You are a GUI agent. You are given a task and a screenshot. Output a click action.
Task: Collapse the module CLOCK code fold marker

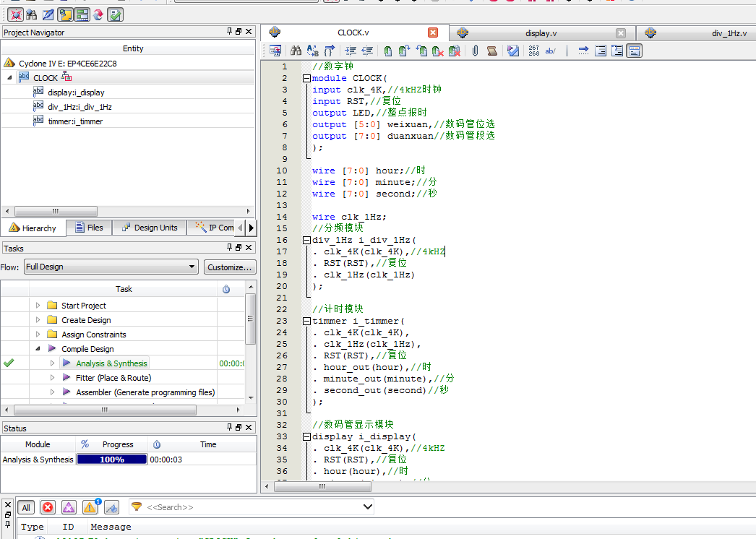coord(306,78)
